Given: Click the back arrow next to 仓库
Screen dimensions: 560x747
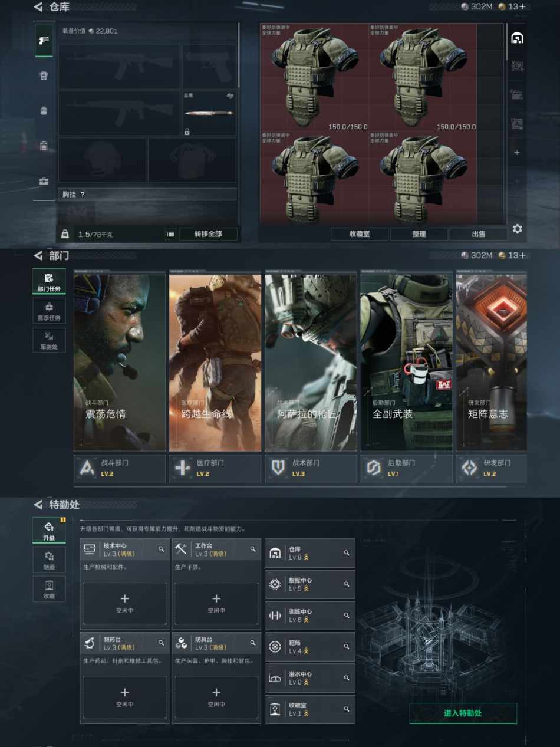Looking at the screenshot, I should tap(38, 7).
